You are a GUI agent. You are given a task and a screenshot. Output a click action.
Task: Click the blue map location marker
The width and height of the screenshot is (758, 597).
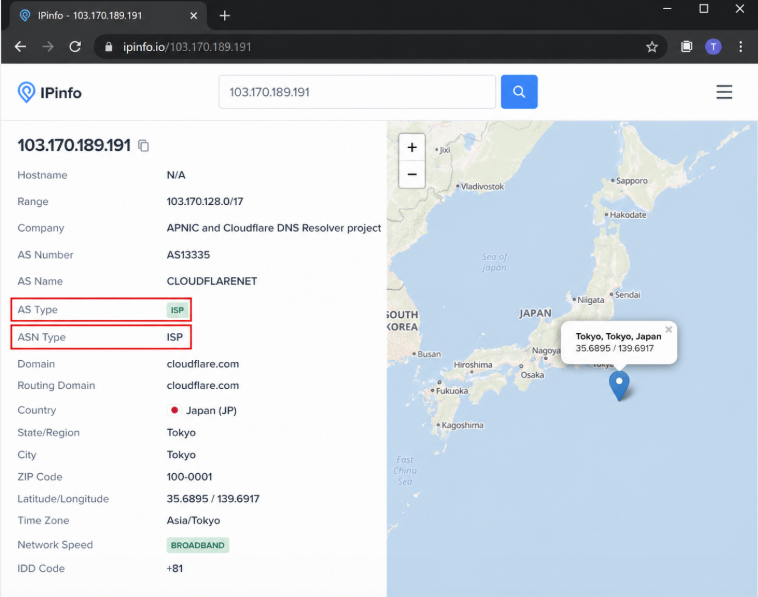[619, 385]
